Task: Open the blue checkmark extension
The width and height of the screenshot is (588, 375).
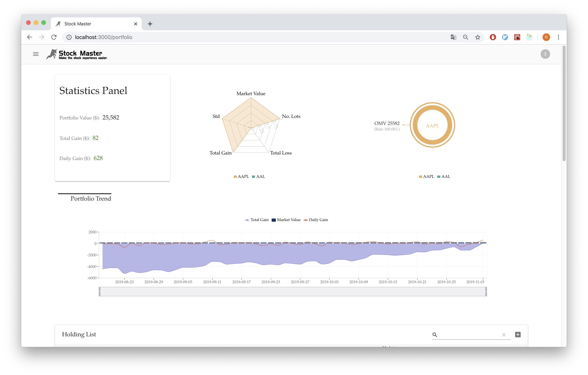Action: 505,37
